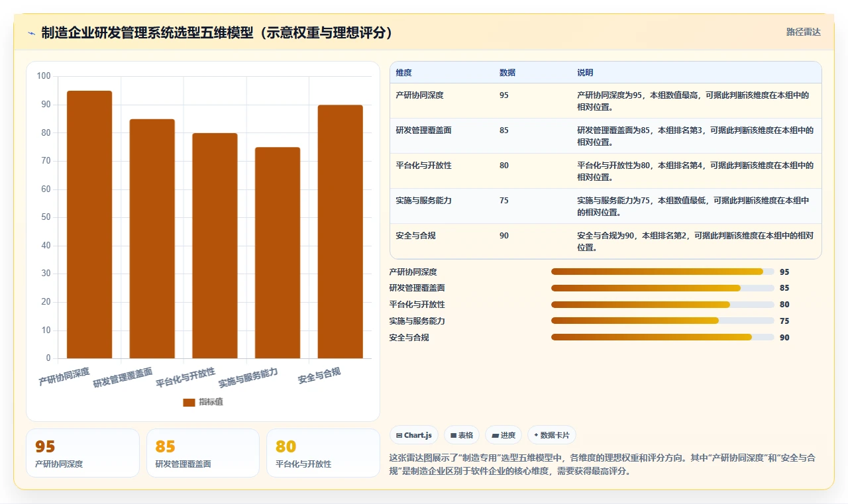Open the 85 研发管理覆盖面 data card
848x504 pixels.
click(x=203, y=453)
